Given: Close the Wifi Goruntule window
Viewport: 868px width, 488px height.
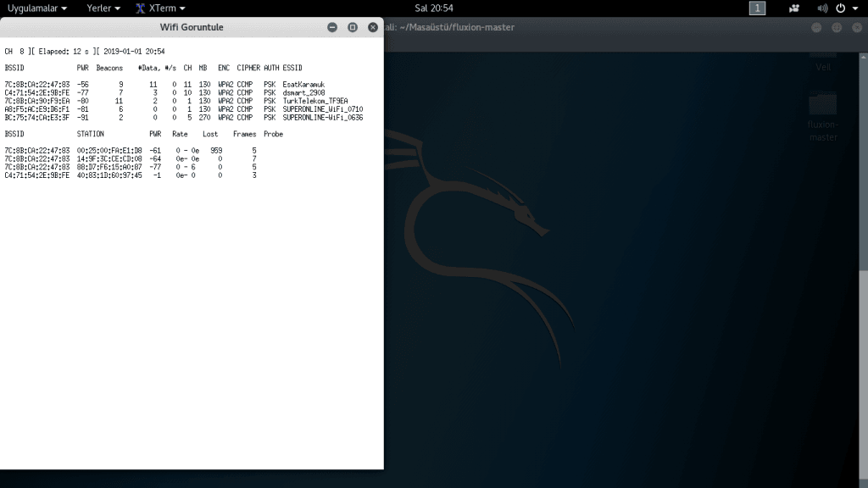Looking at the screenshot, I should [x=373, y=27].
